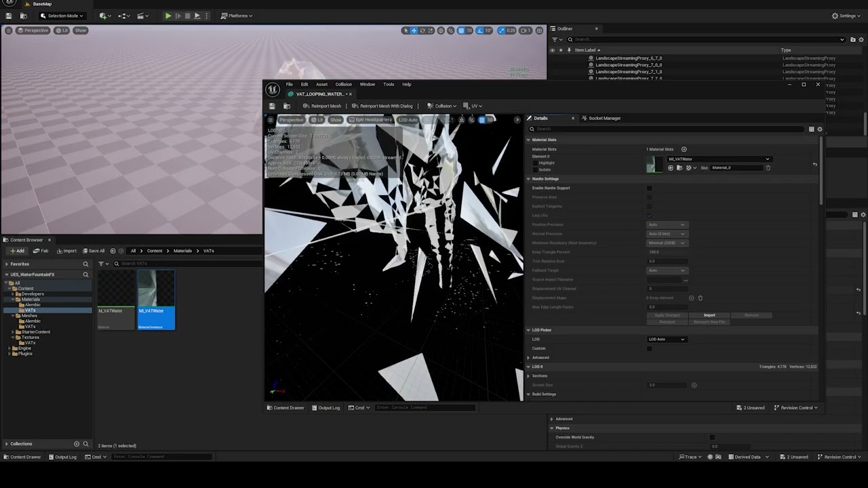Click Show in the main level viewport
The width and height of the screenshot is (868, 488).
tap(81, 30)
